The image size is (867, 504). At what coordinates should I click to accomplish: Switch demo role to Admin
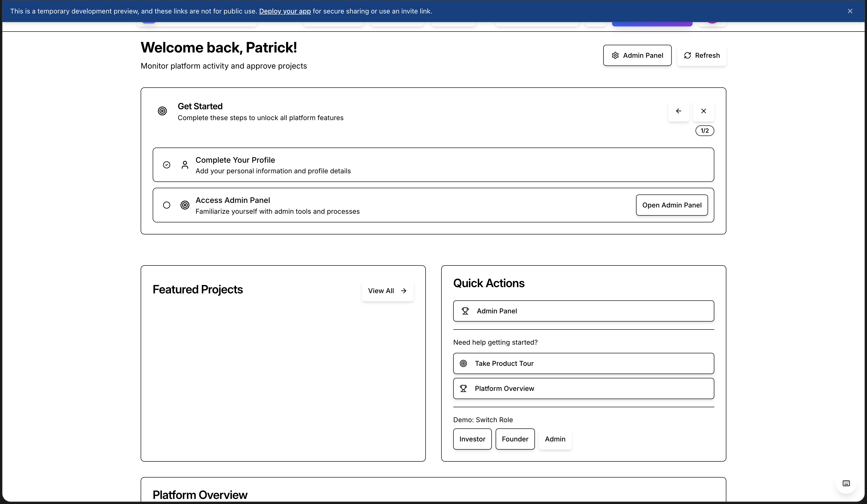click(555, 439)
